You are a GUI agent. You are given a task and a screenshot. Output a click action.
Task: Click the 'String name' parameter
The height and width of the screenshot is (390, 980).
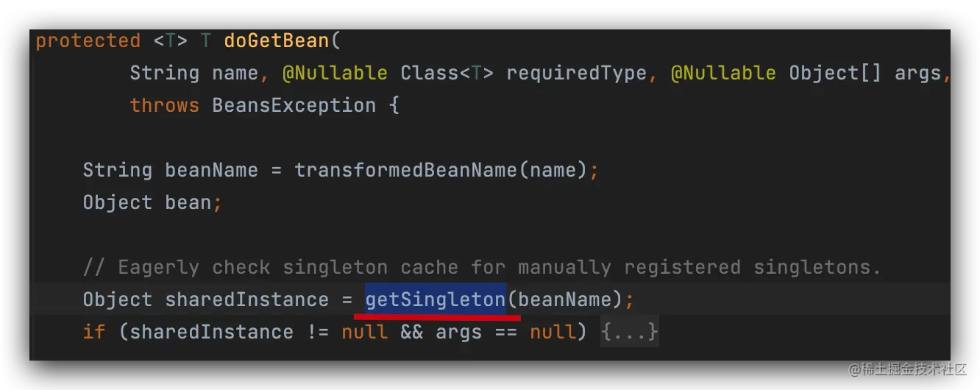194,73
